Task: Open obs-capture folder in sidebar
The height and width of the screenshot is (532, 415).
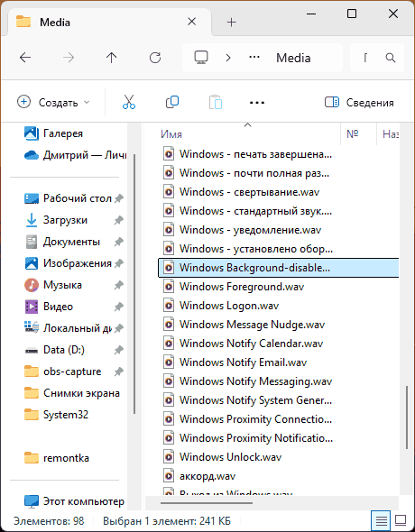Action: tap(63, 371)
